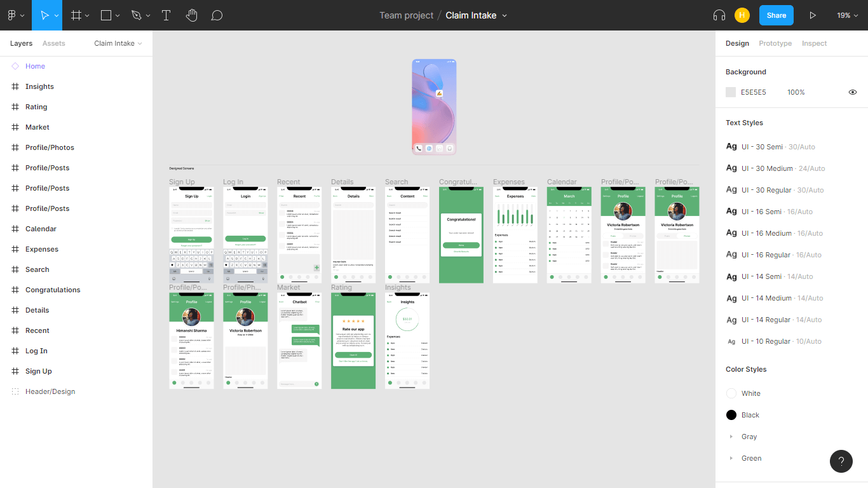Expand the Green color style group
Screen dimensions: 868x488
click(731, 458)
